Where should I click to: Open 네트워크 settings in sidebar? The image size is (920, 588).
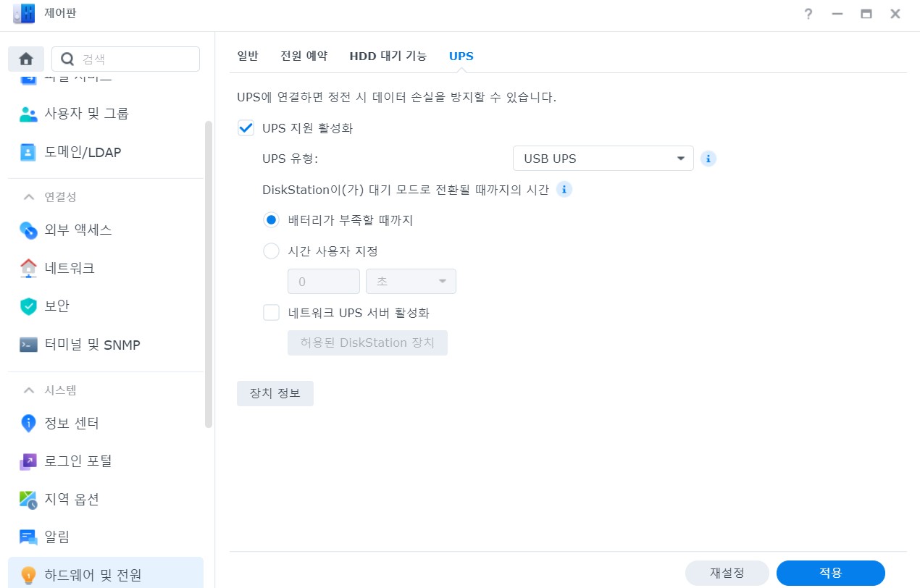(x=106, y=268)
